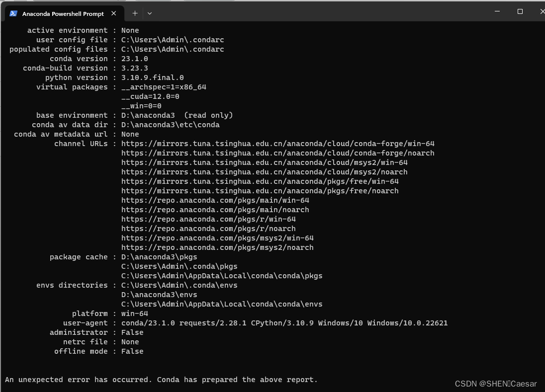This screenshot has width=545, height=392.
Task: Click the platform value win-64
Action: click(135, 314)
